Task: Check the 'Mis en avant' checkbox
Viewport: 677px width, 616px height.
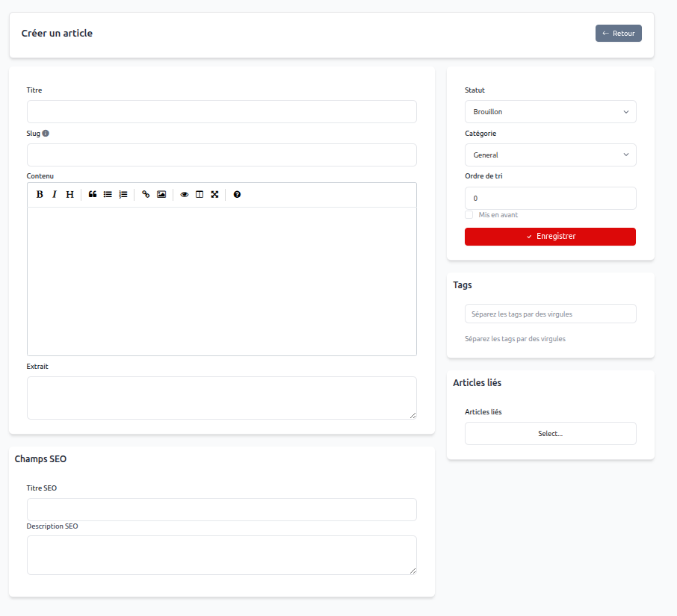Action: [469, 214]
